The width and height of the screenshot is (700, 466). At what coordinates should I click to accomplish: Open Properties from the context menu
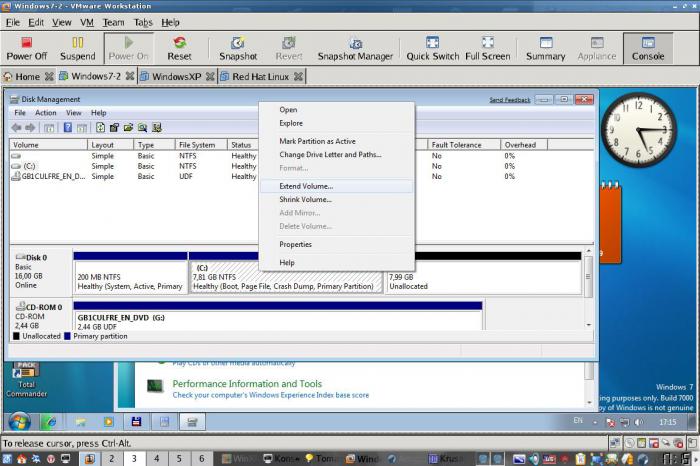click(x=337, y=245)
